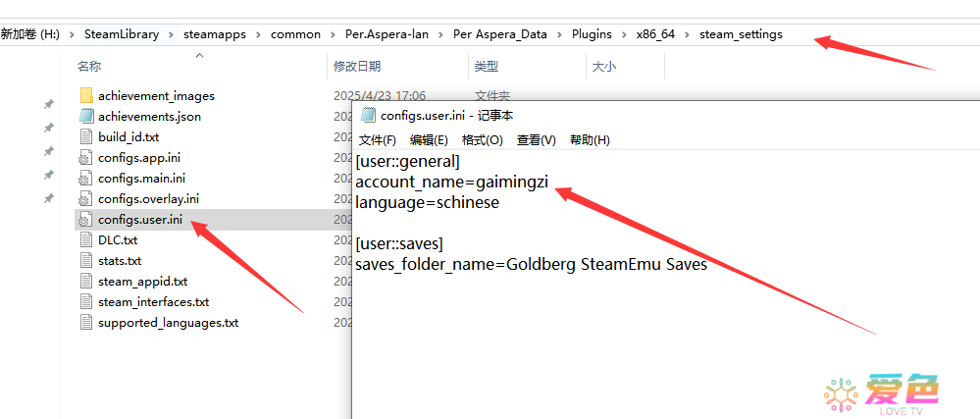Select the steam_interfaces.txt file name

153,302
